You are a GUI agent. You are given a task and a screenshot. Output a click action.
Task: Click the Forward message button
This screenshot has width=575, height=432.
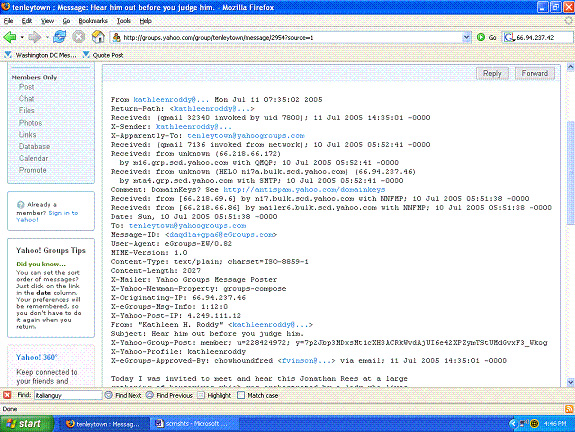pos(535,73)
